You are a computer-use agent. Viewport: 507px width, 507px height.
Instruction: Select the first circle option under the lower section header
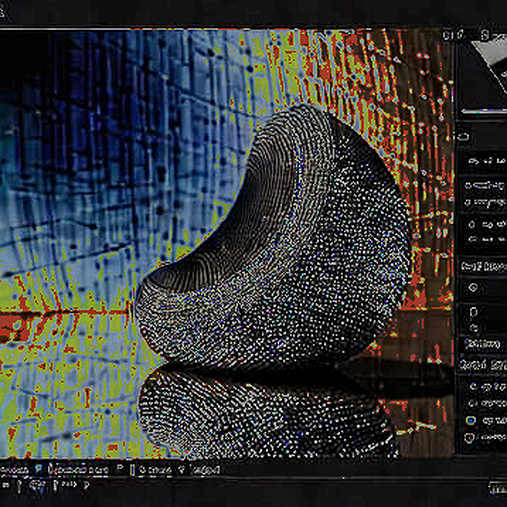(472, 387)
